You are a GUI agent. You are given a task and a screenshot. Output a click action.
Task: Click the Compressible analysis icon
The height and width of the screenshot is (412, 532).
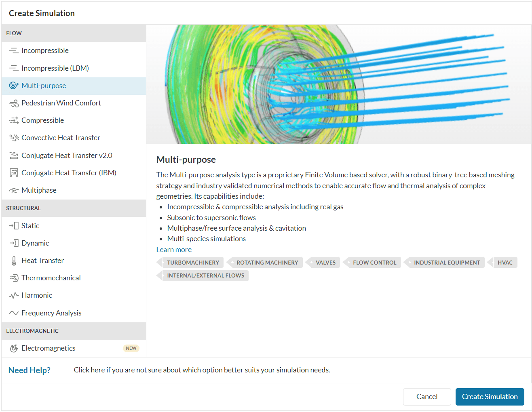(x=14, y=120)
